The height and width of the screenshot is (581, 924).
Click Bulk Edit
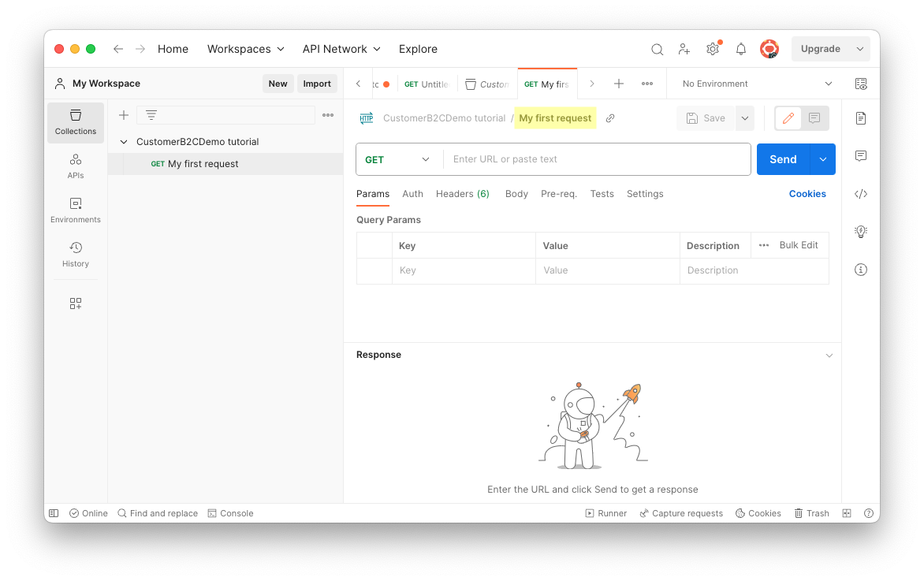[x=799, y=245]
